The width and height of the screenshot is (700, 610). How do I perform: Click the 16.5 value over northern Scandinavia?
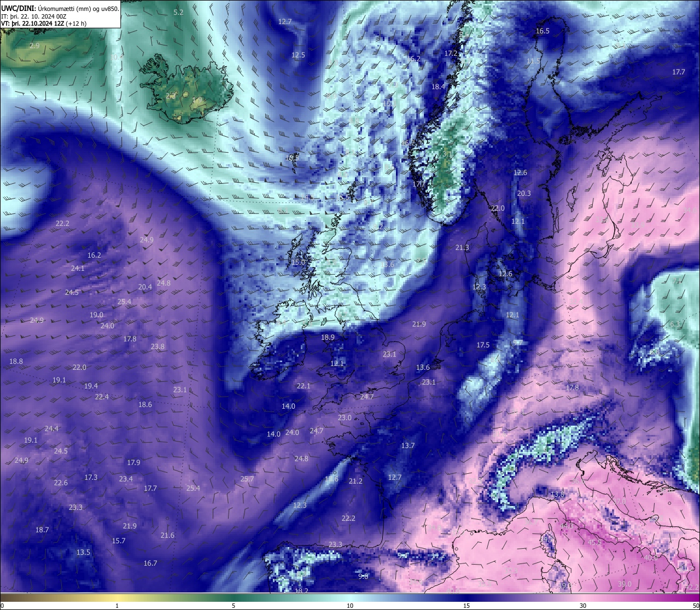(x=542, y=31)
